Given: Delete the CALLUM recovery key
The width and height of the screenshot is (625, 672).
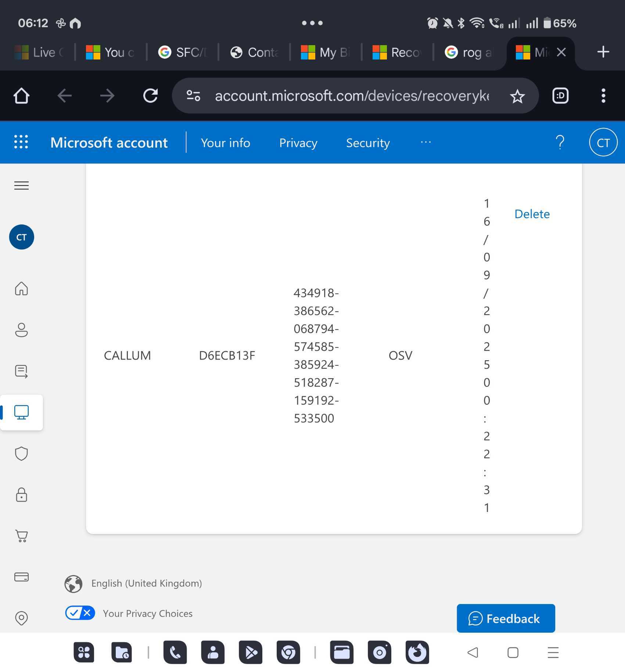Looking at the screenshot, I should click(x=532, y=214).
